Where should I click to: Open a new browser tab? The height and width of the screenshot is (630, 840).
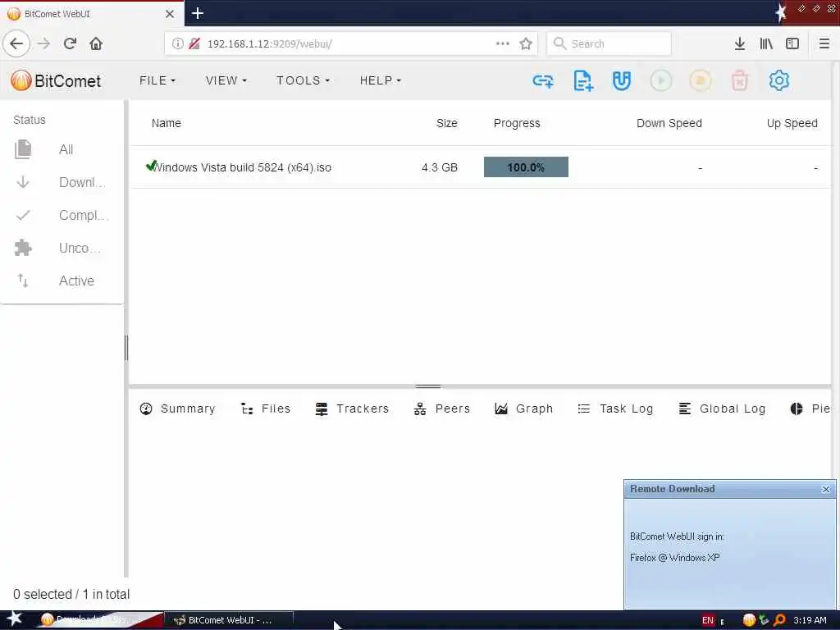click(197, 13)
